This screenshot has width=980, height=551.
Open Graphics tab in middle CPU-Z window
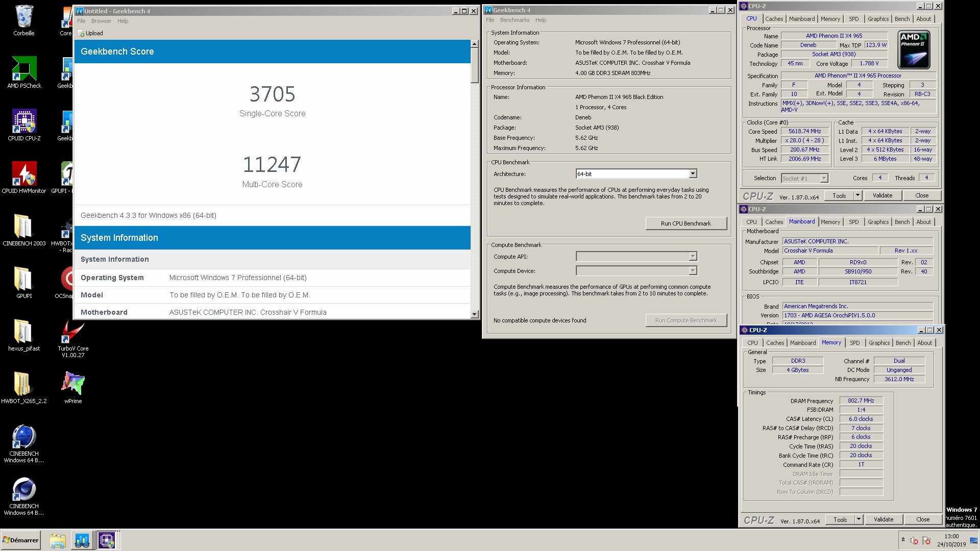pos(878,222)
